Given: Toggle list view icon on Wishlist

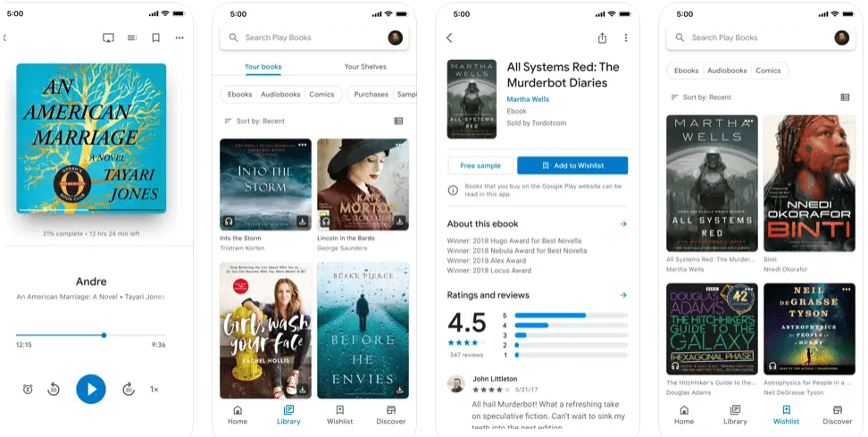Looking at the screenshot, I should [845, 97].
